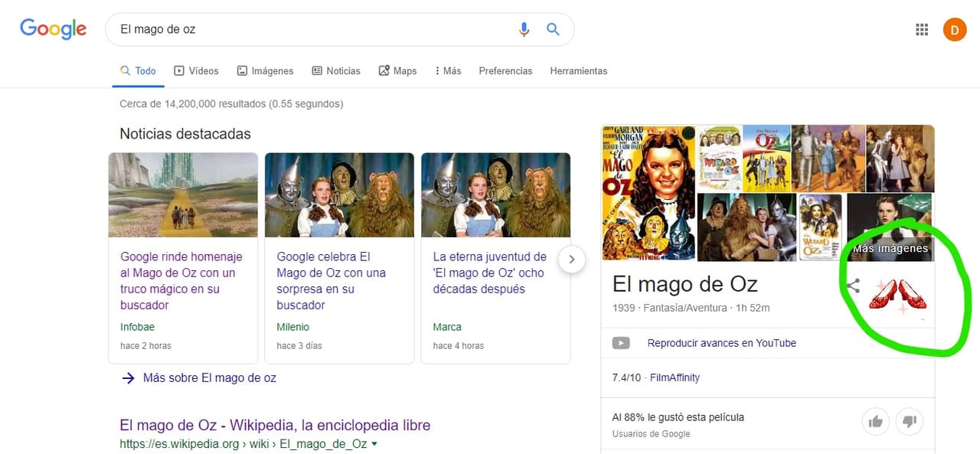Click the magnifying glass search button
This screenshot has width=980, height=454.
[x=553, y=30]
